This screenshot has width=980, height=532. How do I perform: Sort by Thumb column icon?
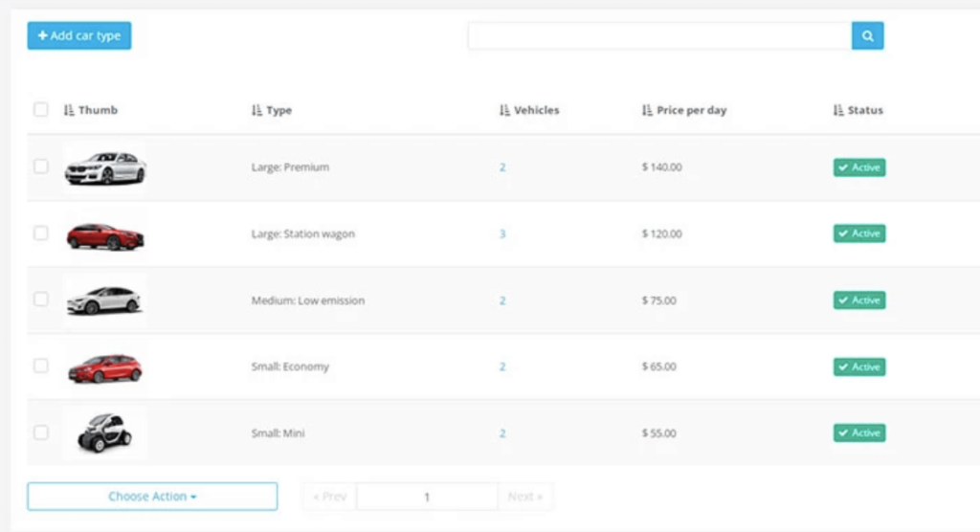69,110
